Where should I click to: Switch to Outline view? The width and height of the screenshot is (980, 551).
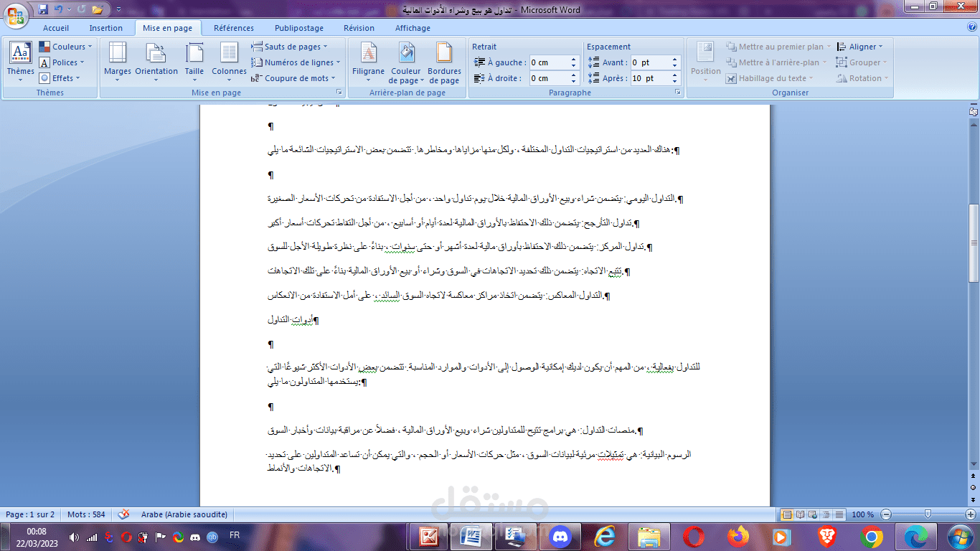(824, 514)
